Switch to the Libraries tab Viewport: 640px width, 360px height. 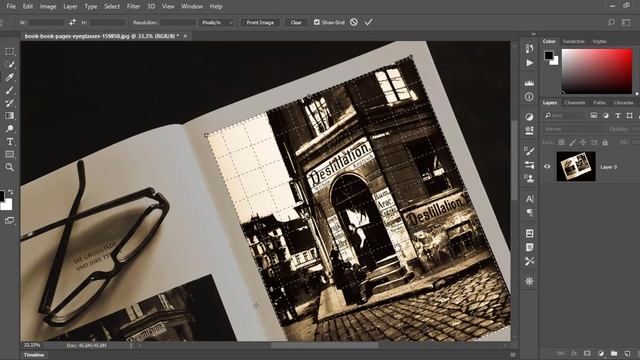pyautogui.click(x=623, y=102)
